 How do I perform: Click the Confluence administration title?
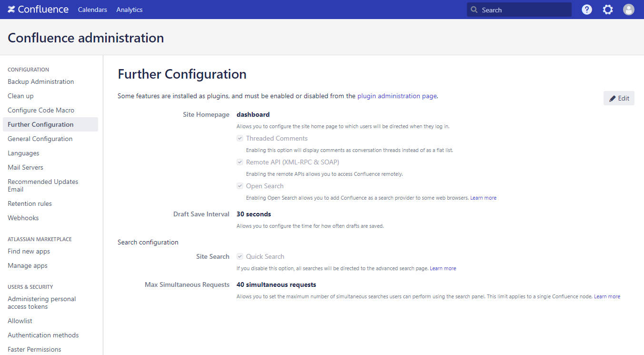pos(86,38)
